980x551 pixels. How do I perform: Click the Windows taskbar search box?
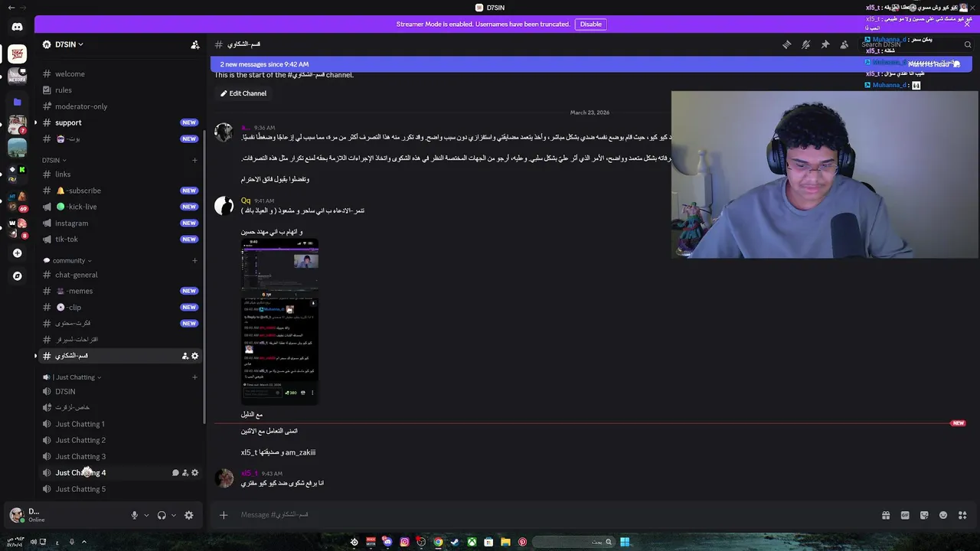pos(574,542)
